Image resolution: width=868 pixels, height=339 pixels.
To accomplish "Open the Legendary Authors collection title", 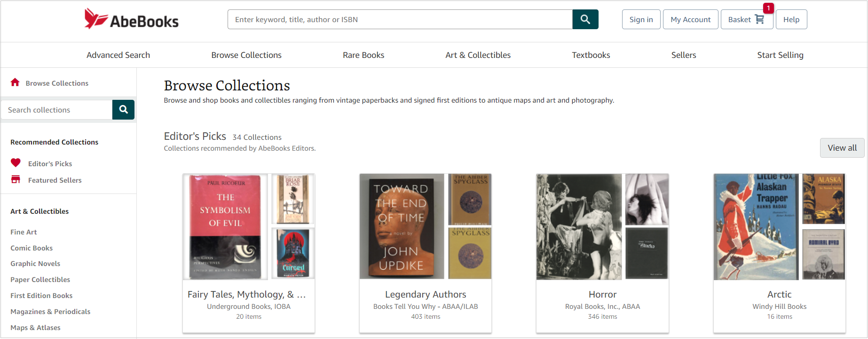I will (x=426, y=294).
